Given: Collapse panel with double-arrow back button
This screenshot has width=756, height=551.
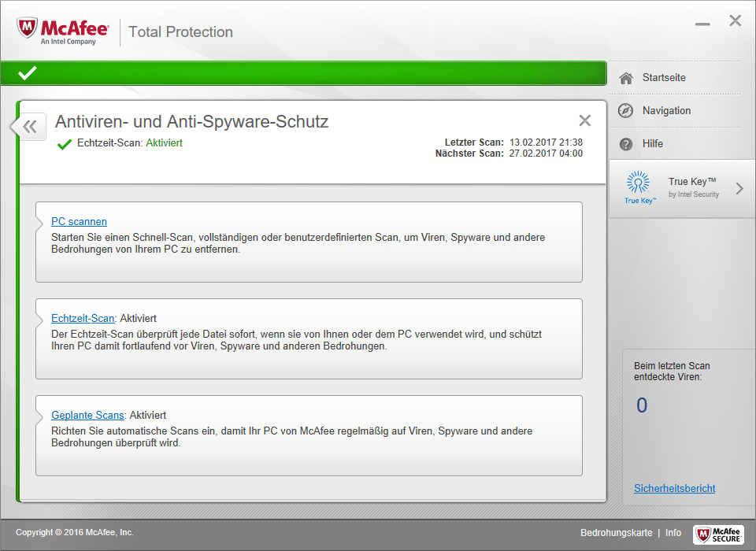Looking at the screenshot, I should coord(29,127).
